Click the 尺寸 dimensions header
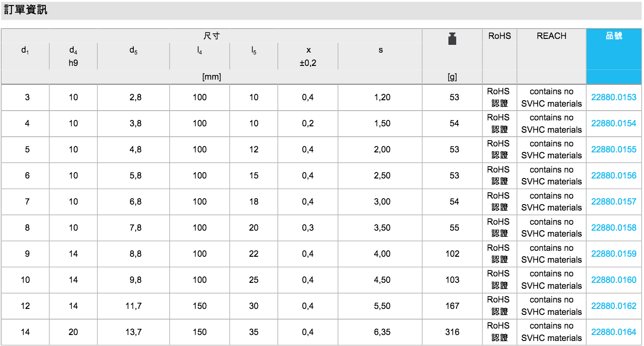Viewport: 644px width, 346px height. (212, 36)
